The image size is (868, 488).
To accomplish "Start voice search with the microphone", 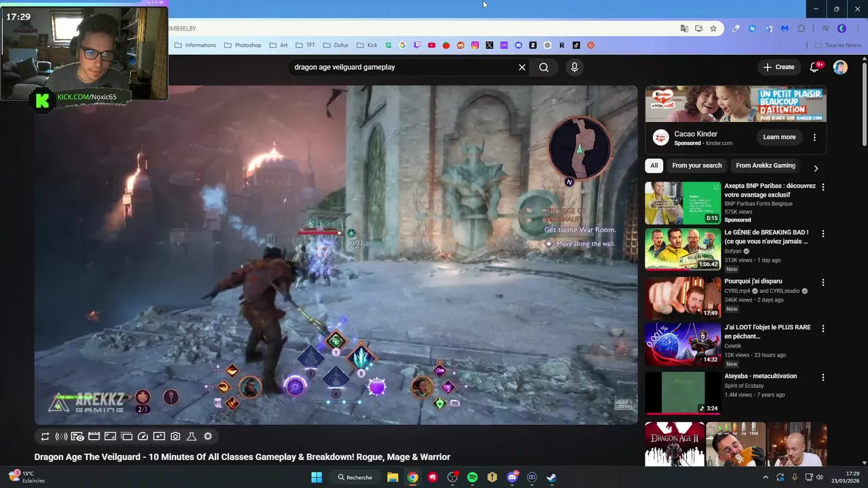I will [x=574, y=67].
